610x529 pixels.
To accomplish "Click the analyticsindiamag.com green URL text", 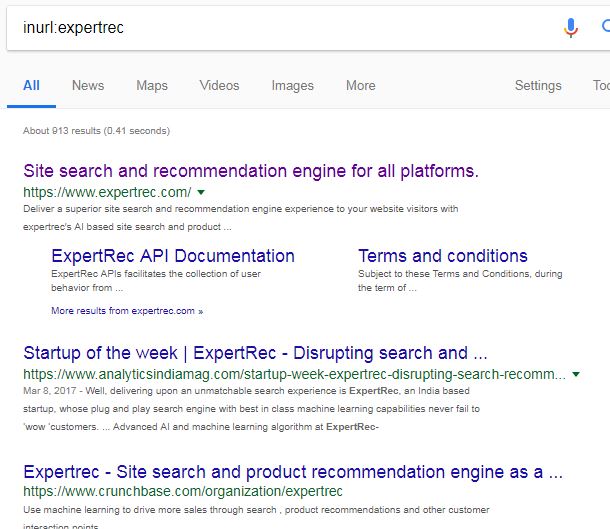I will tap(294, 375).
